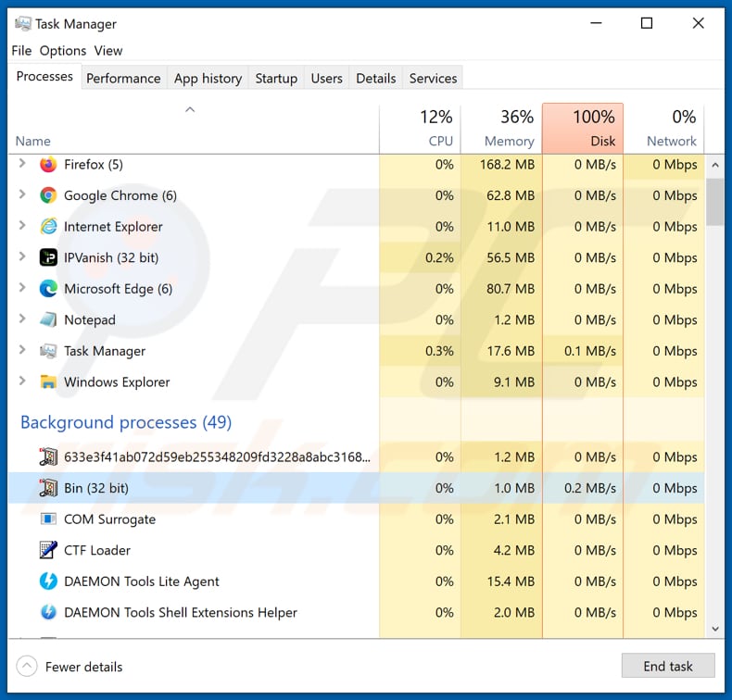Expand the Firefox (5) process group
Image resolution: width=732 pixels, height=700 pixels.
coord(21,163)
